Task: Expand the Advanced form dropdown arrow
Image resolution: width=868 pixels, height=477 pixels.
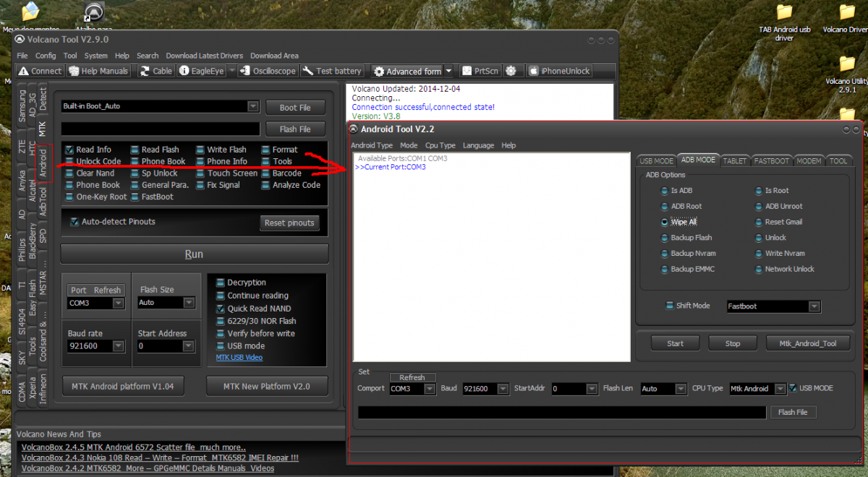Action: point(448,71)
